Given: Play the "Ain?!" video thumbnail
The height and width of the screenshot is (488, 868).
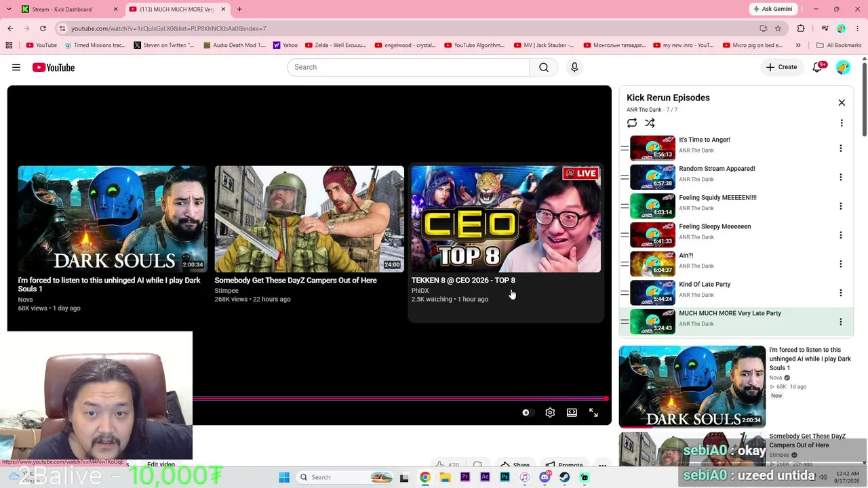Looking at the screenshot, I should tap(652, 264).
